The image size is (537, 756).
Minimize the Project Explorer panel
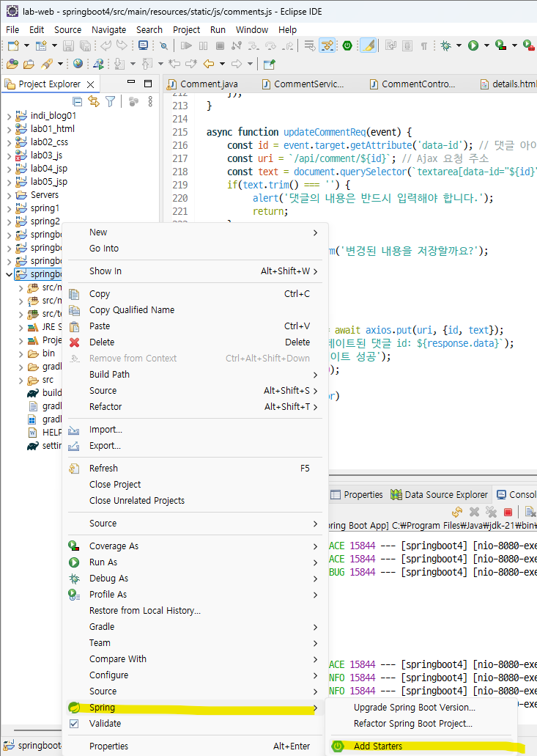131,82
